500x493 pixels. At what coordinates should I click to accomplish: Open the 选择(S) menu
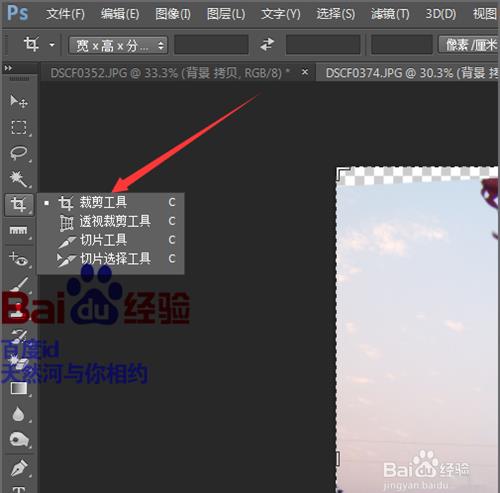[x=336, y=14]
